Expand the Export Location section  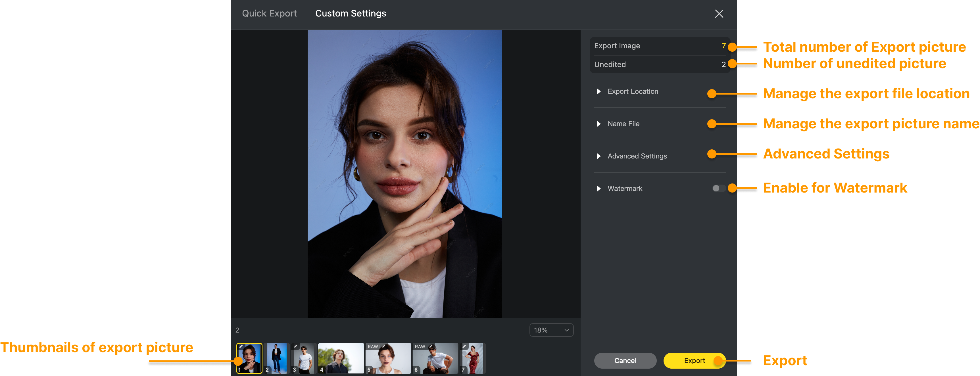tap(599, 92)
